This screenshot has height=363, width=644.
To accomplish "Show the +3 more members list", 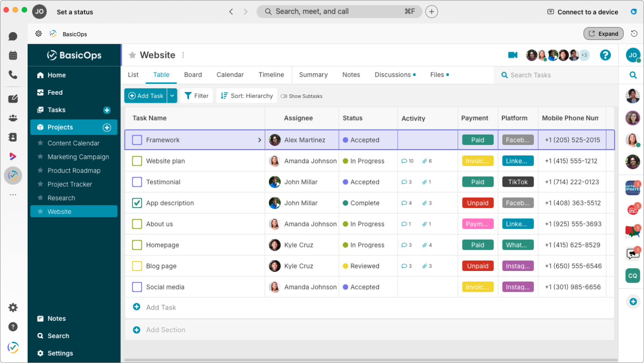I will click(584, 55).
